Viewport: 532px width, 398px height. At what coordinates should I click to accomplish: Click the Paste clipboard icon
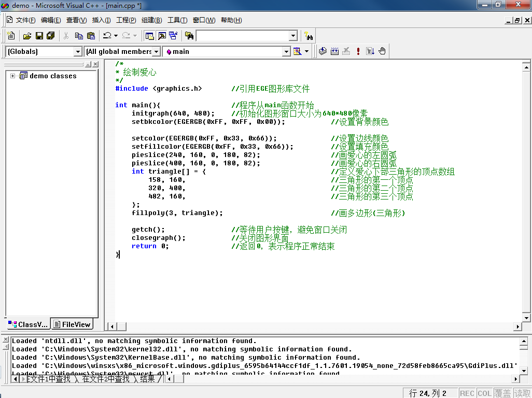pos(91,36)
